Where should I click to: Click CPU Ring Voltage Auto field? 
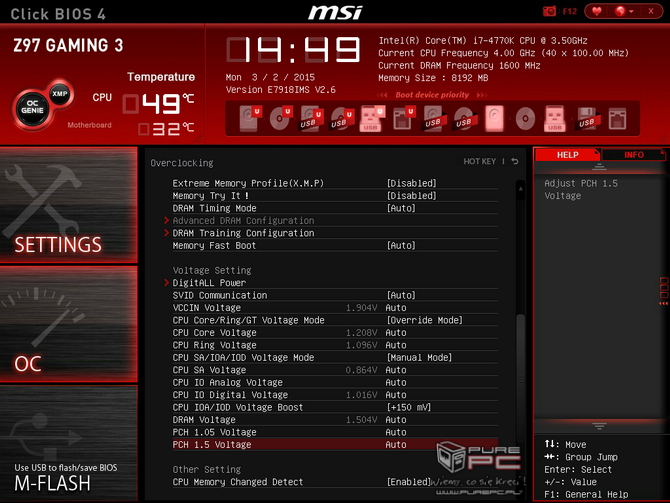click(x=396, y=345)
